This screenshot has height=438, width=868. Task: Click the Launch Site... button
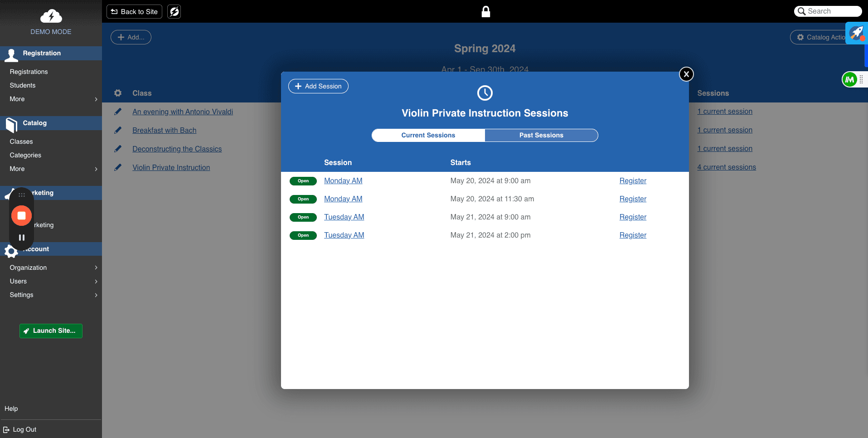tap(51, 331)
